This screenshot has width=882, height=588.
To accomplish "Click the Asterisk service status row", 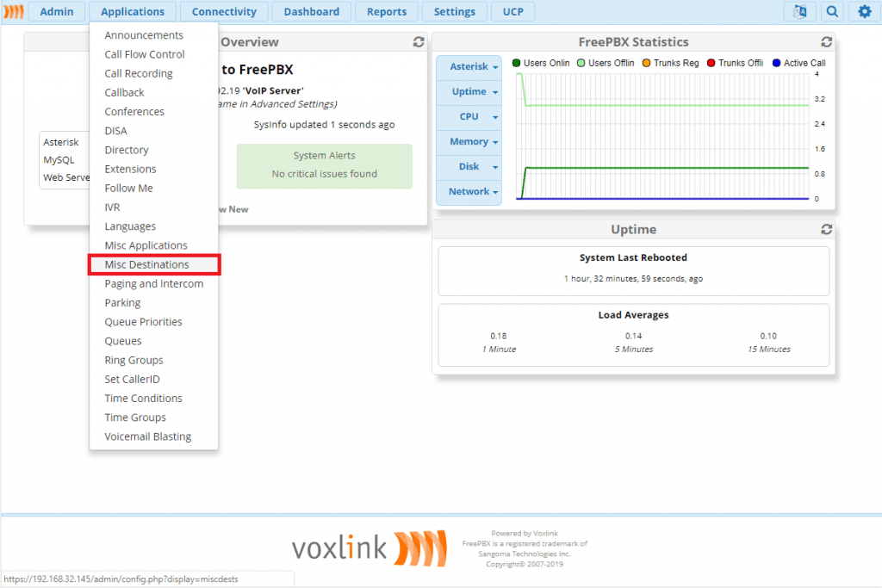I will [x=64, y=142].
